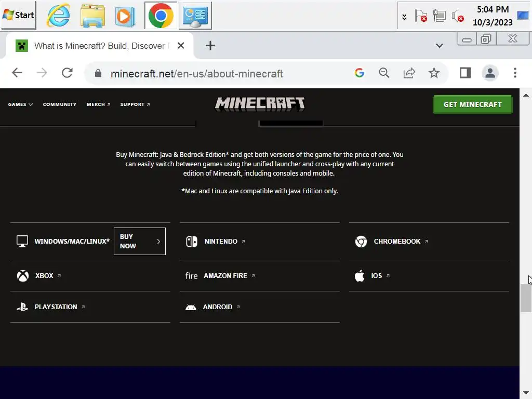Click the taskbar clock showing 5:04 PM
This screenshot has width=532, height=399.
(x=493, y=16)
